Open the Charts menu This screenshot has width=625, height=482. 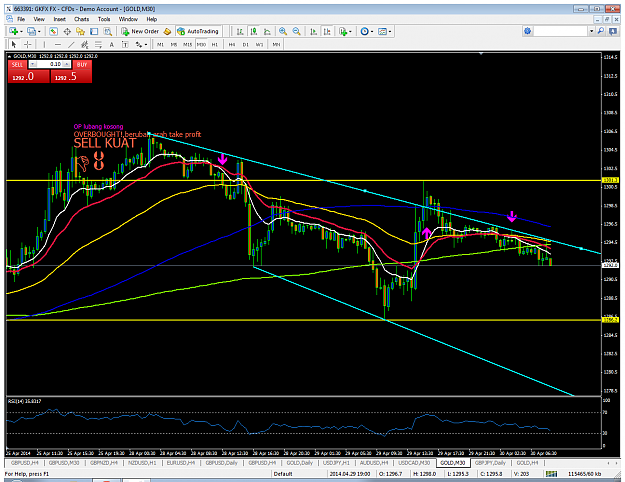pos(81,19)
